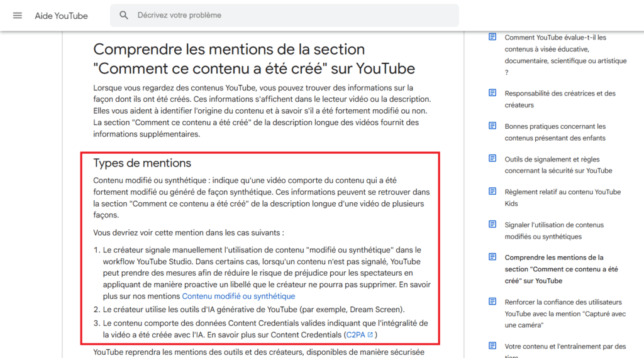Open "Comment YouTube évalue-t-il les contenus" article
This screenshot has width=644, height=358.
point(565,55)
